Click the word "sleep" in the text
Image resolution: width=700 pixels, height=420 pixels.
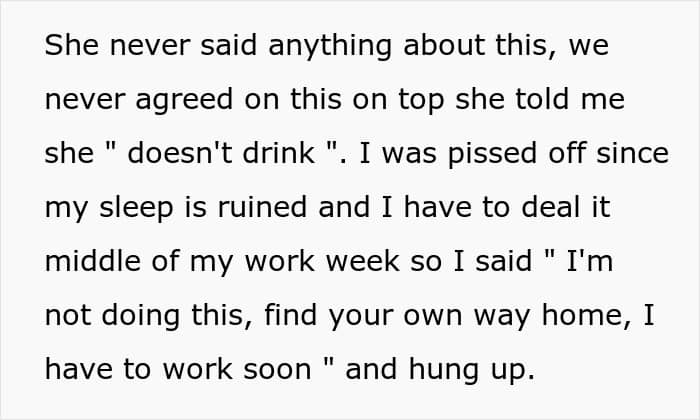pyautogui.click(x=136, y=208)
